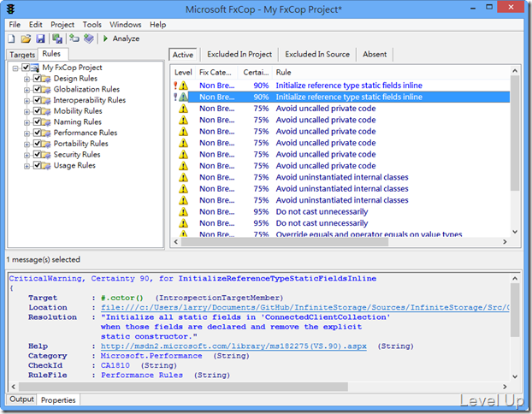Click the Add Rules toolbar icon
This screenshot has height=414, width=532.
(89, 38)
